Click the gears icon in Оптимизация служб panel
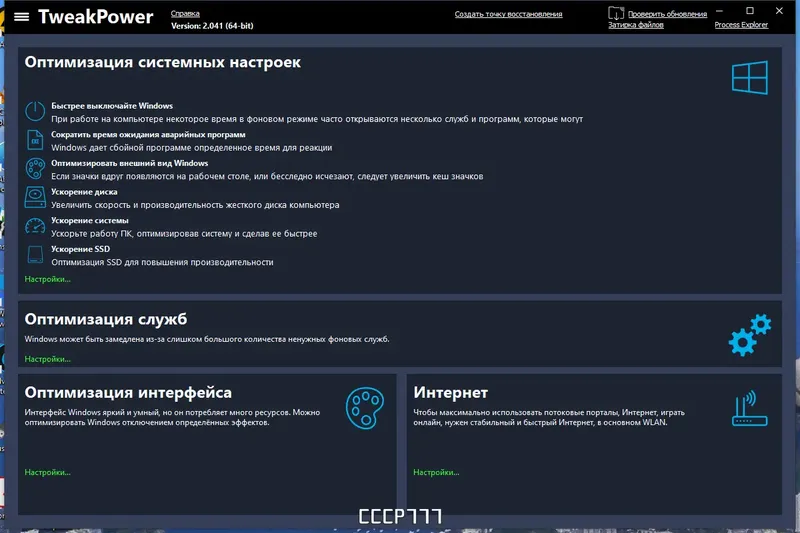Image resolution: width=800 pixels, height=533 pixels. [749, 335]
